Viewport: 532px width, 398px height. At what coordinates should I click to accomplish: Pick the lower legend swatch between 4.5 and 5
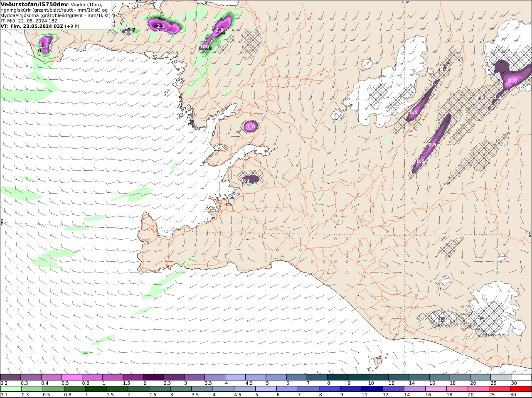point(244,389)
